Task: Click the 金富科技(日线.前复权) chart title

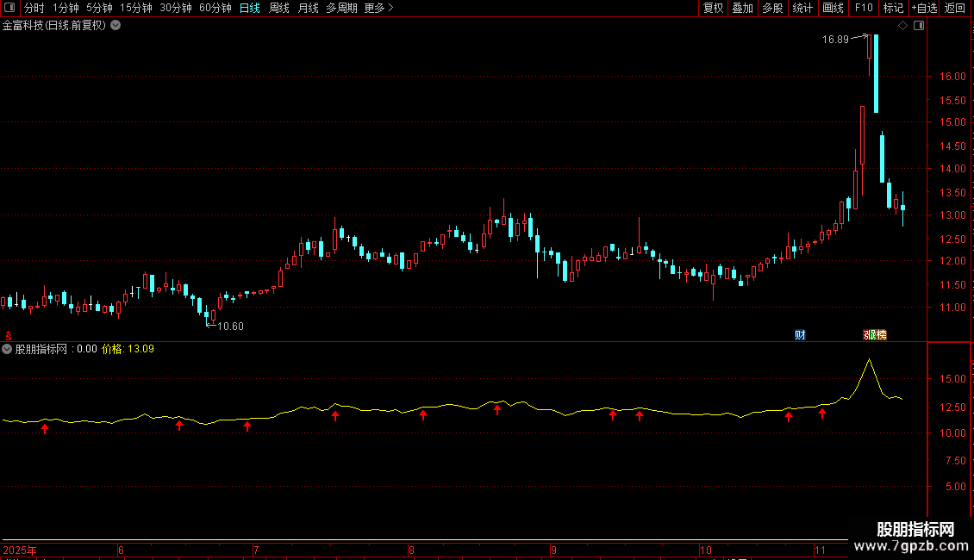Action: (x=54, y=25)
